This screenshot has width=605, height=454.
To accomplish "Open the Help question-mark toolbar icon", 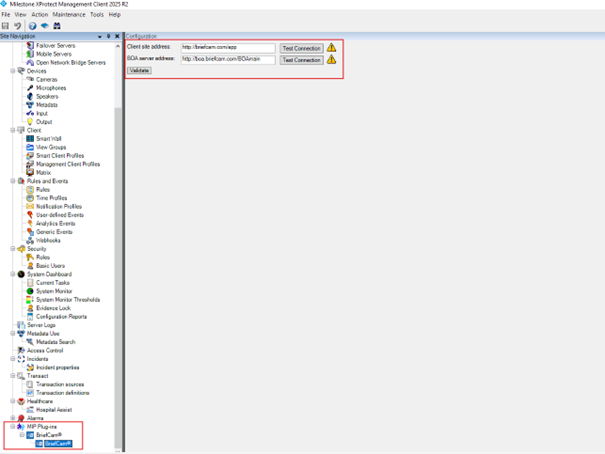I will (x=32, y=26).
